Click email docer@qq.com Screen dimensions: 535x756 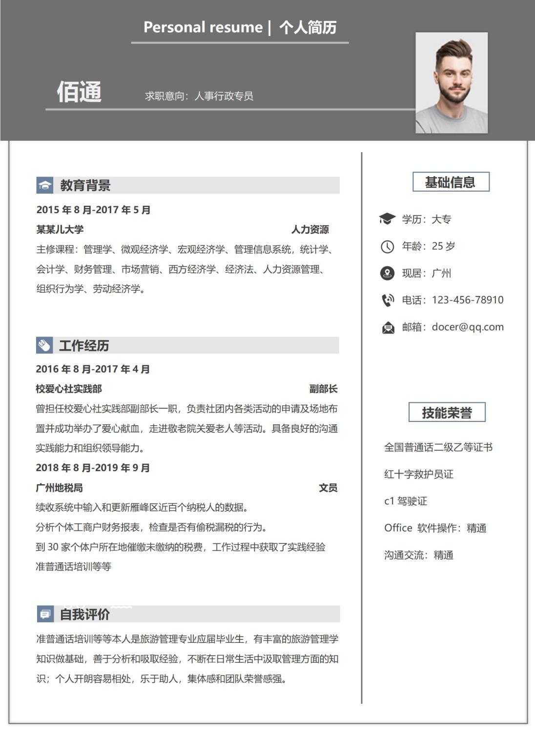click(x=468, y=327)
